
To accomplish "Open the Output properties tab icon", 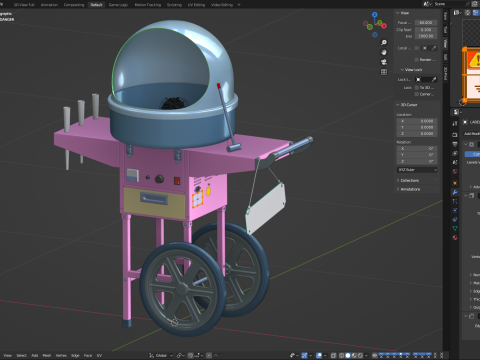I will tap(455, 144).
